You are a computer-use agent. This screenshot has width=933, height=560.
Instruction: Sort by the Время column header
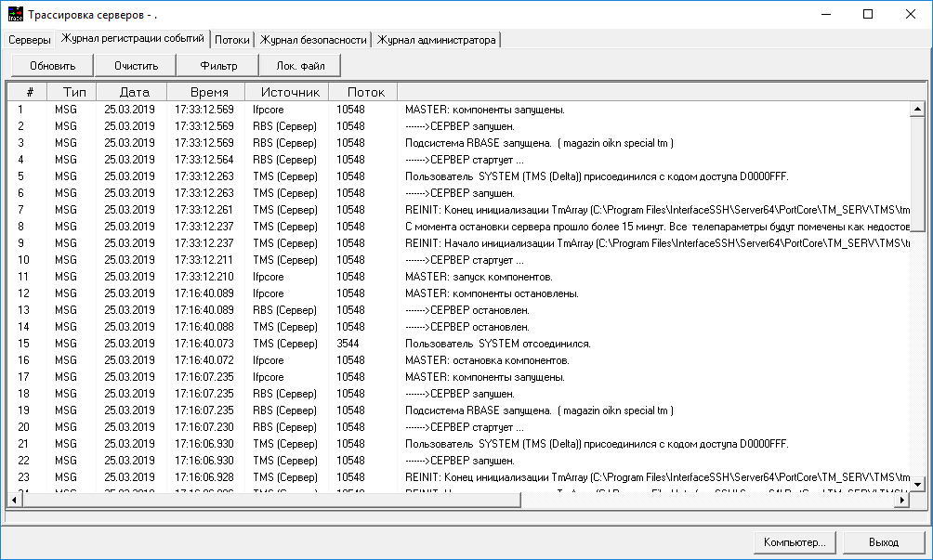click(x=205, y=92)
